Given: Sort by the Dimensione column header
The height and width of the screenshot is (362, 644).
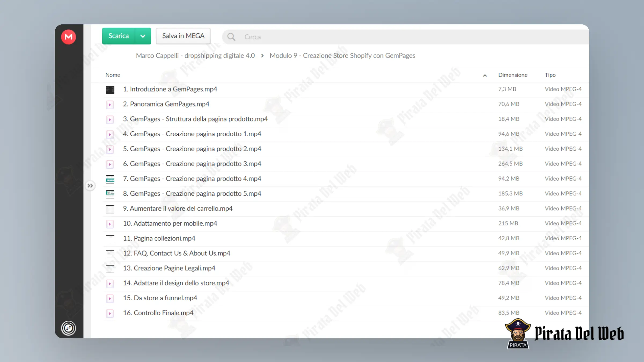Looking at the screenshot, I should (x=513, y=75).
